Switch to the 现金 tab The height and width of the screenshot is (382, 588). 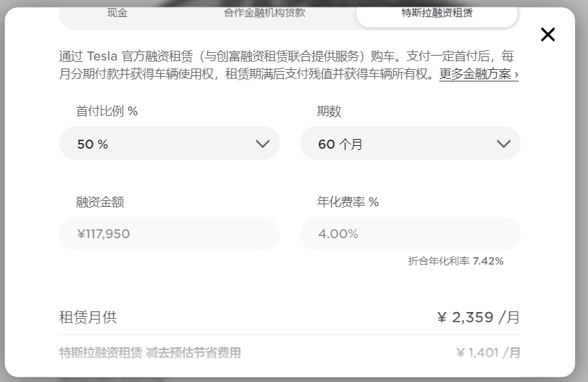[x=117, y=13]
